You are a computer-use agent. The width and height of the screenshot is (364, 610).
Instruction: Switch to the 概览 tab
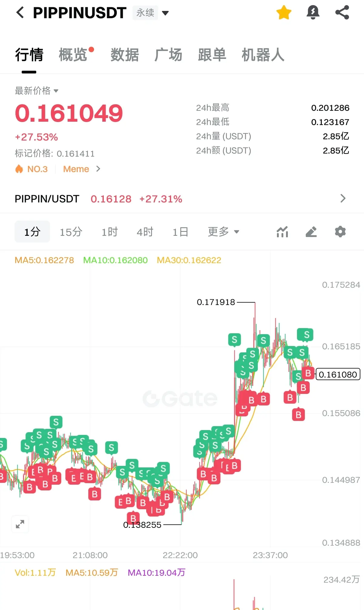coord(73,55)
